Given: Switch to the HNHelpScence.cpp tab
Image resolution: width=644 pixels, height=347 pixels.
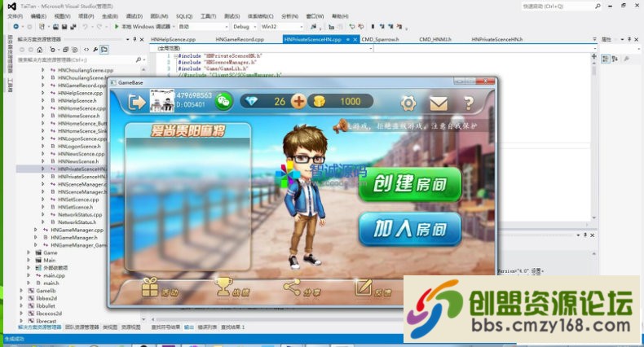Looking at the screenshot, I should (173, 39).
